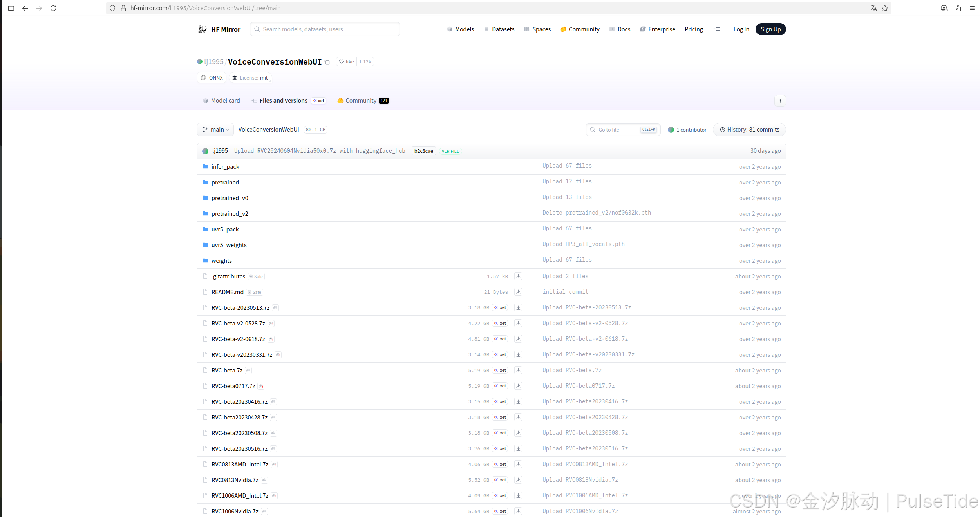This screenshot has height=517, width=980.
Task: Click the VERIFIED badge
Action: (x=450, y=151)
